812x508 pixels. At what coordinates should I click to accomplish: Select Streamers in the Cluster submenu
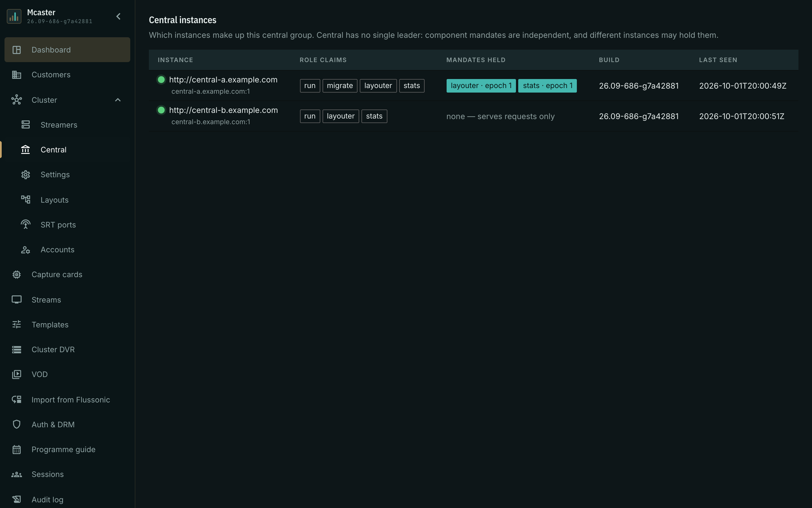pyautogui.click(x=67, y=125)
